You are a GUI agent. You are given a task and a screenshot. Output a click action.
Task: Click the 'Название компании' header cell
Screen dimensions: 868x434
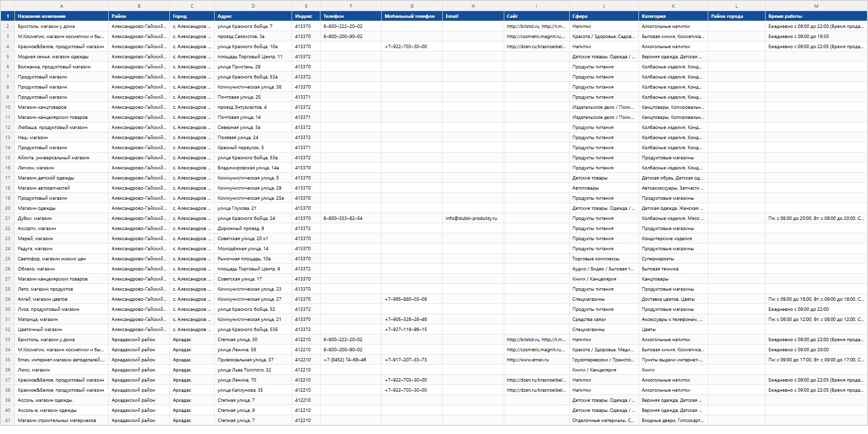coord(62,16)
